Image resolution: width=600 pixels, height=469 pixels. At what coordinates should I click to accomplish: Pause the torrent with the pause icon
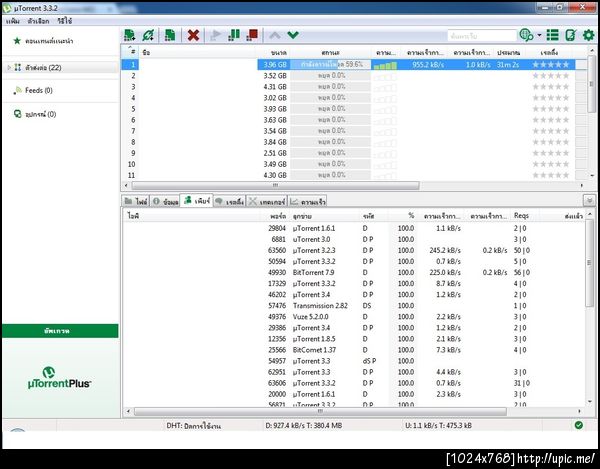[x=234, y=35]
